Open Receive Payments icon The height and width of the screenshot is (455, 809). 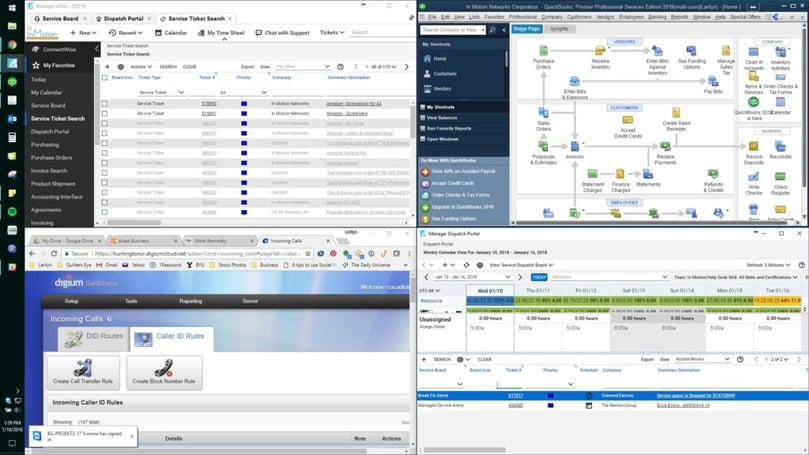(665, 147)
